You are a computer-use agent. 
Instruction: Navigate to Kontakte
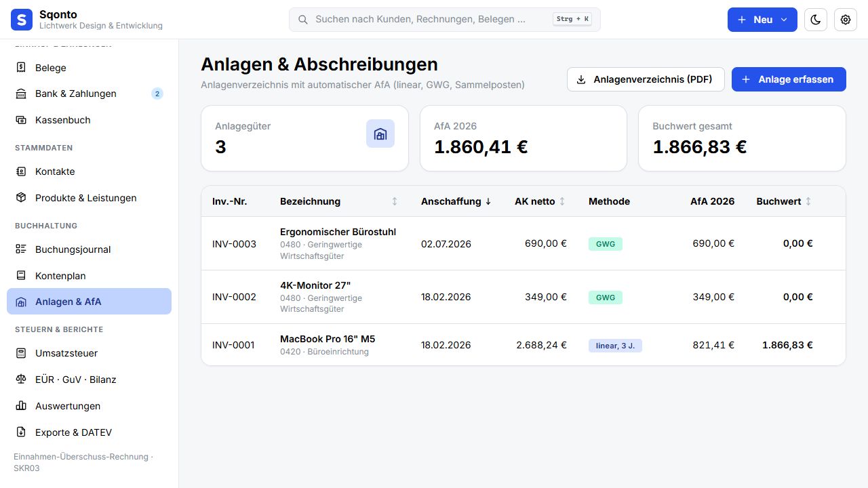[89, 171]
